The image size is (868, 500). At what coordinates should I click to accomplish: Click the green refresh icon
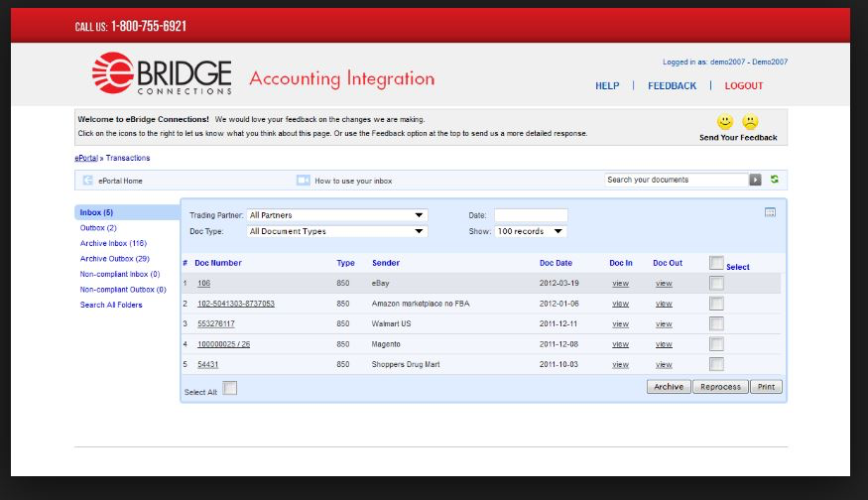coord(775,180)
